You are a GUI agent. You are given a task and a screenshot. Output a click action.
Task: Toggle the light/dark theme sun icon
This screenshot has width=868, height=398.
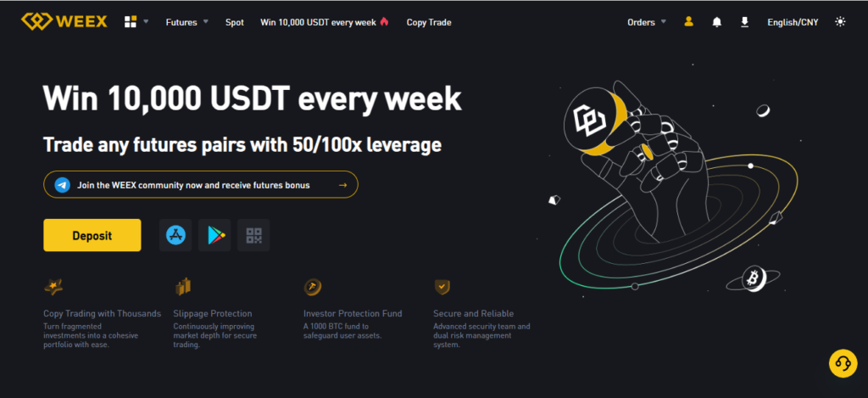840,22
